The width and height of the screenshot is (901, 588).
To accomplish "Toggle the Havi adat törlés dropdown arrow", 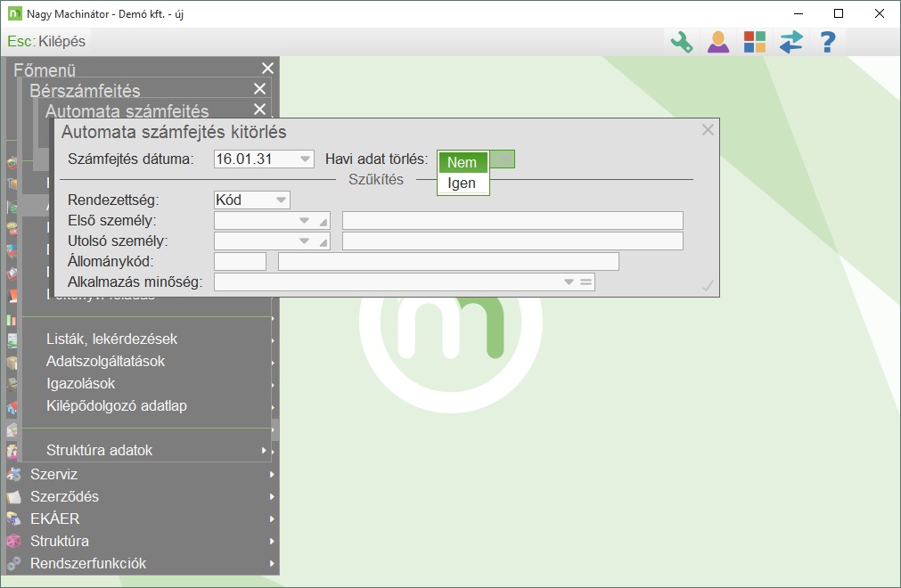I will tap(504, 159).
